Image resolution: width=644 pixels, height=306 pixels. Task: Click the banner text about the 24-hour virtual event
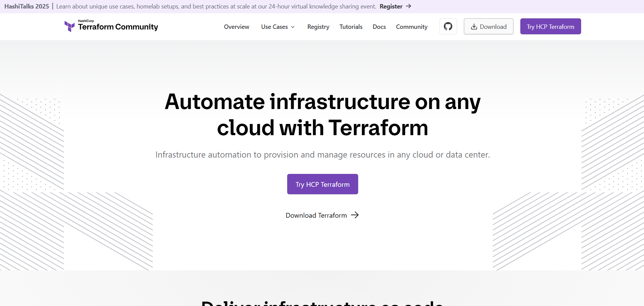coord(216,6)
